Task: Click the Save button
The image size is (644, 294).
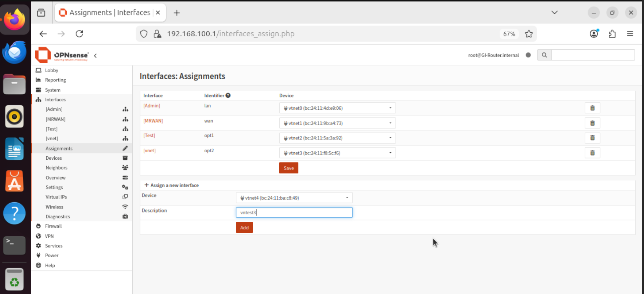Action: 288,168
